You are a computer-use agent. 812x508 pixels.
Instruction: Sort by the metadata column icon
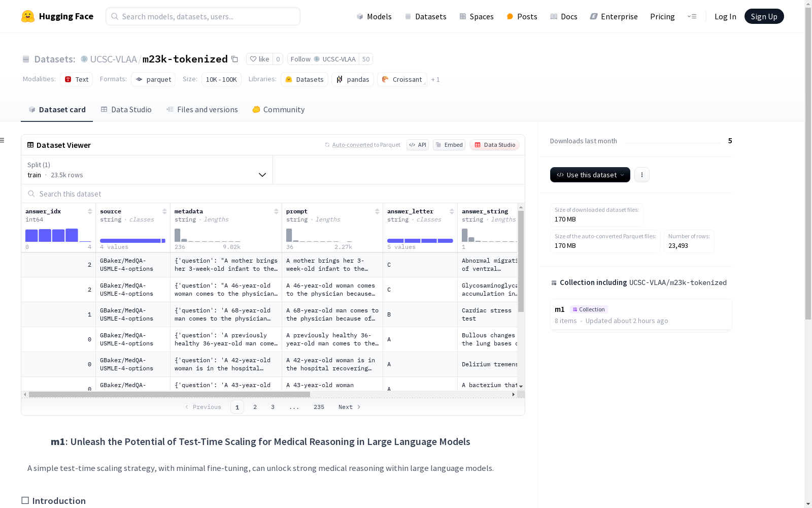[276, 211]
